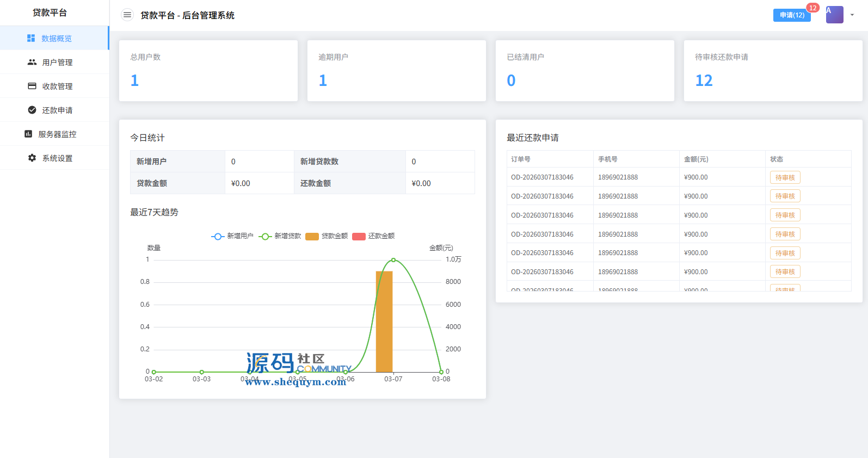Open the 系统设置 menu item
Image resolution: width=868 pixels, height=458 pixels.
click(x=57, y=158)
